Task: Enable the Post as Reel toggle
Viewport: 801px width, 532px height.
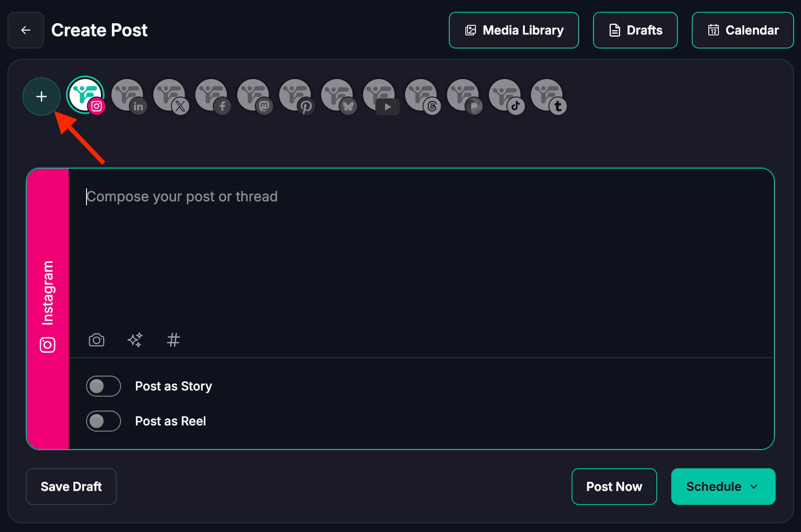Action: (104, 421)
